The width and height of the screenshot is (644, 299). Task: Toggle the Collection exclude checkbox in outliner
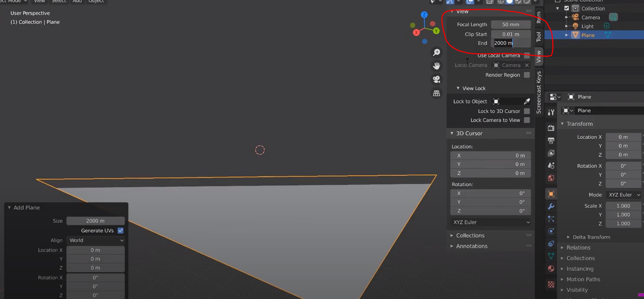pos(567,8)
